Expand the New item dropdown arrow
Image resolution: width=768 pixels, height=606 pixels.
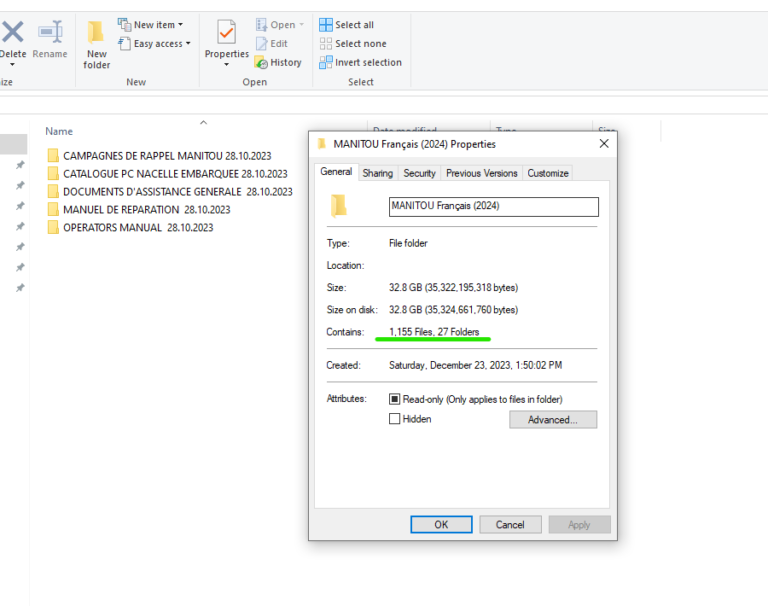pyautogui.click(x=180, y=24)
